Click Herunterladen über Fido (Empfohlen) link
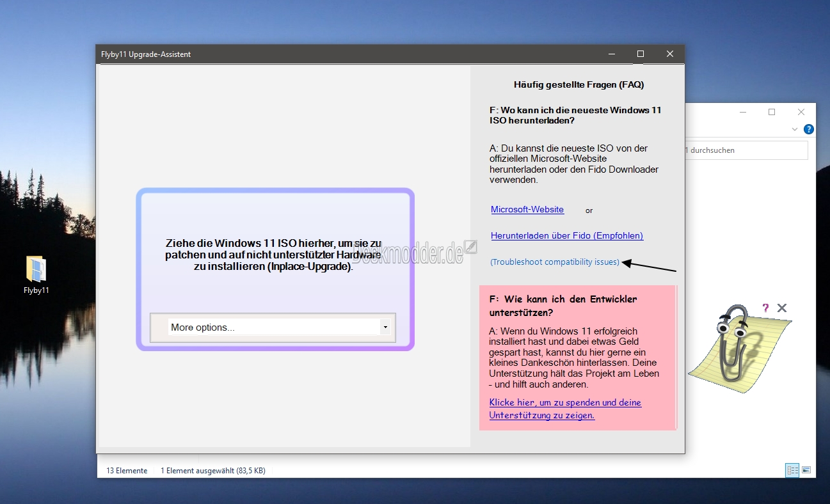The image size is (830, 504). [x=567, y=235]
